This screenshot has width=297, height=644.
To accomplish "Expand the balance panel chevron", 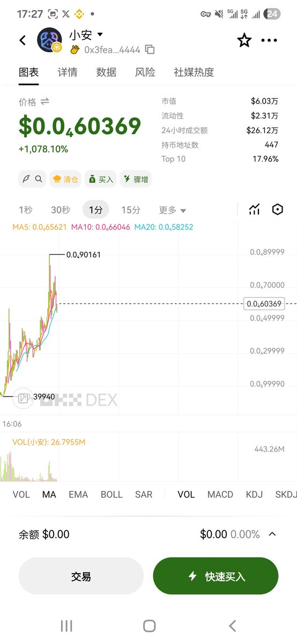I will click(272, 534).
